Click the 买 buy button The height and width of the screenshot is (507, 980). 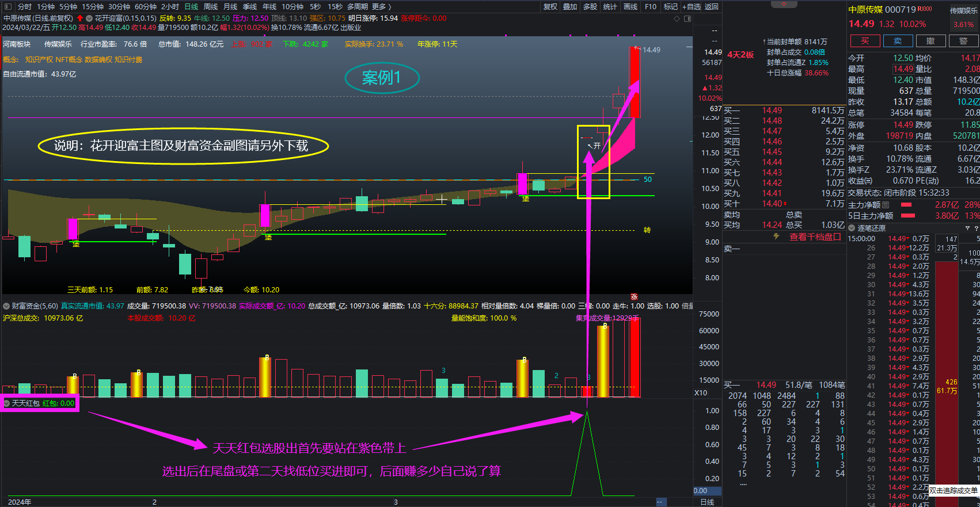point(865,41)
